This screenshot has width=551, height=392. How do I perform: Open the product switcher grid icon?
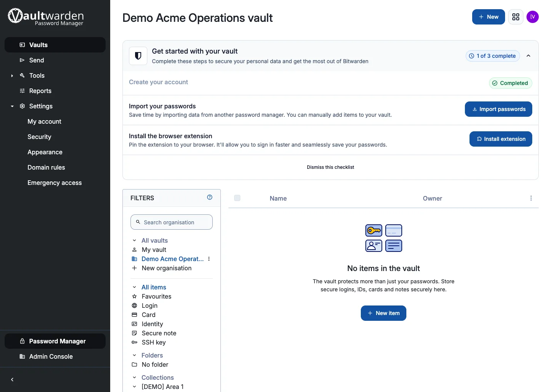(x=516, y=17)
